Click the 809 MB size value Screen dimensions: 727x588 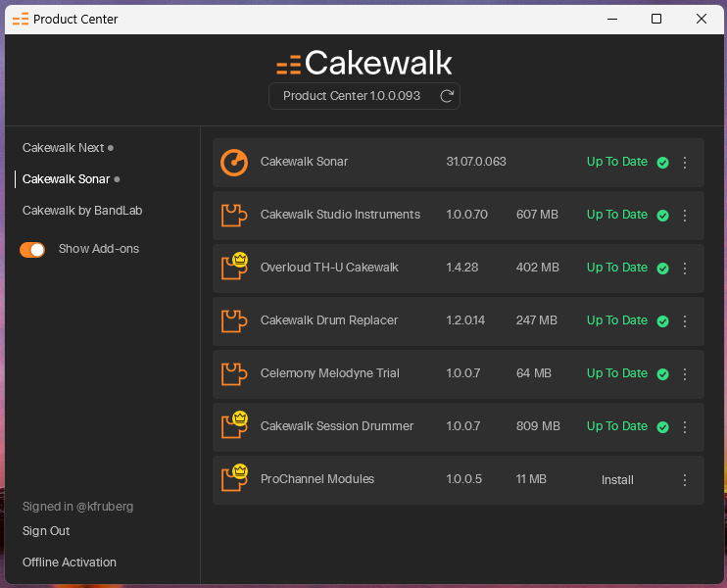click(538, 425)
